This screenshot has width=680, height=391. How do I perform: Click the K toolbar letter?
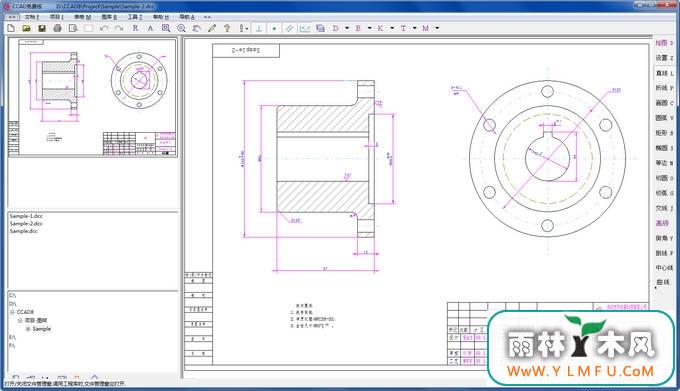tap(380, 28)
